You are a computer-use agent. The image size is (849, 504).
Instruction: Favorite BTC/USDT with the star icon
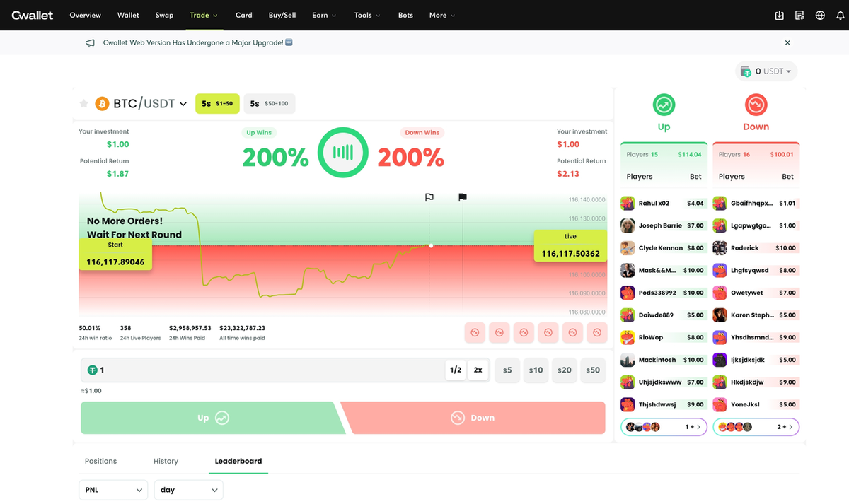coord(83,104)
